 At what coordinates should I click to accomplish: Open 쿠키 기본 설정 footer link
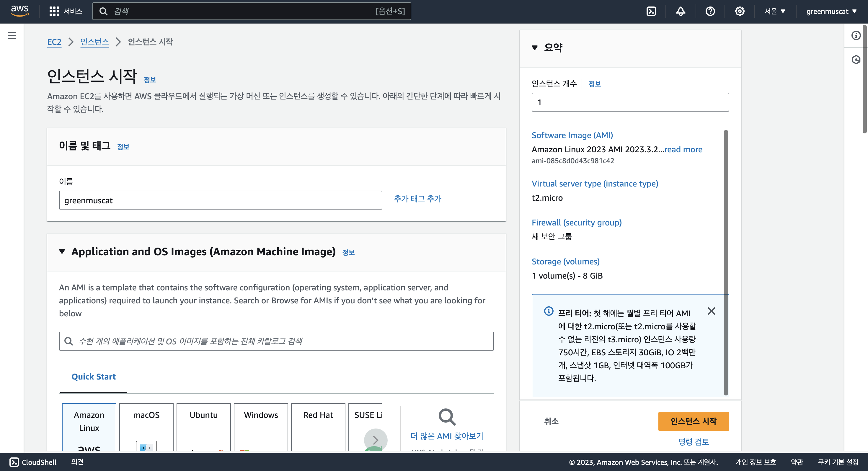click(838, 462)
